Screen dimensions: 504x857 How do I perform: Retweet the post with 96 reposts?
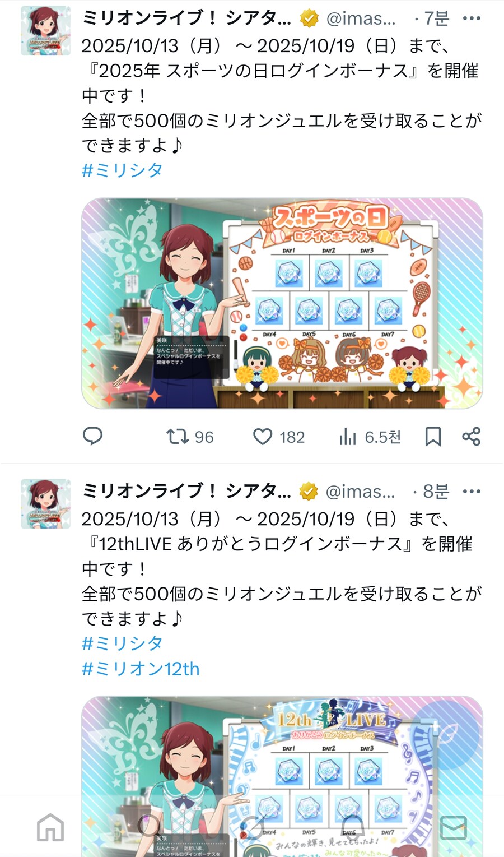click(x=190, y=437)
